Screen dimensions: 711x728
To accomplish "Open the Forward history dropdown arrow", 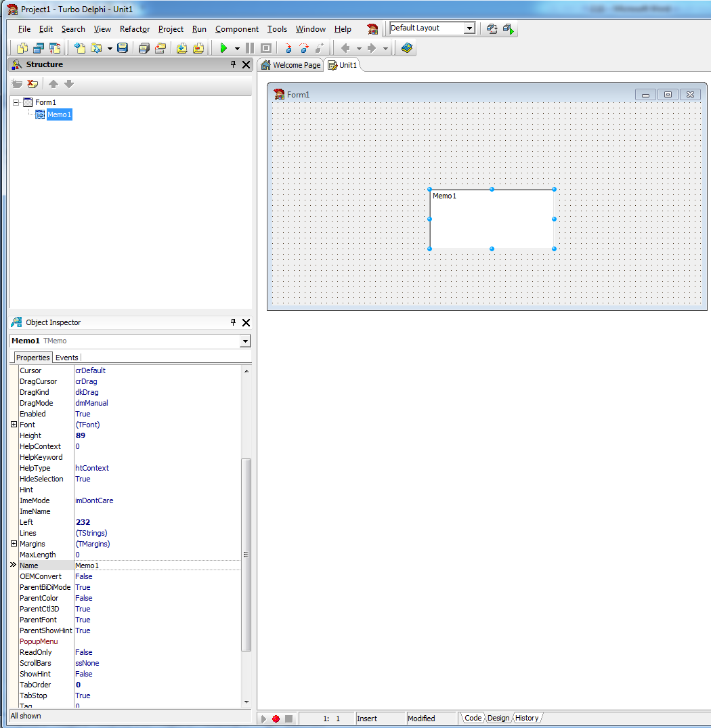I will [x=385, y=48].
